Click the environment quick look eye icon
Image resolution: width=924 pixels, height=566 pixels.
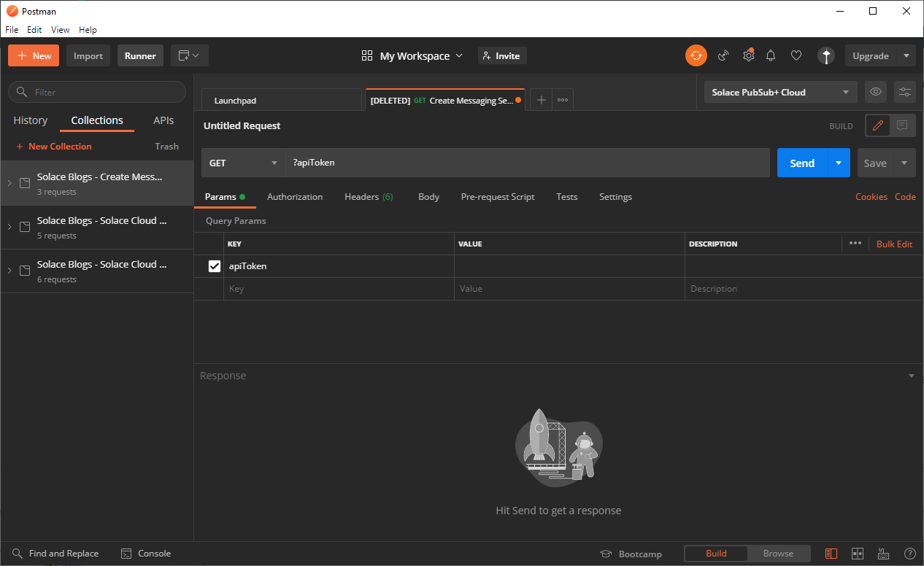(876, 92)
